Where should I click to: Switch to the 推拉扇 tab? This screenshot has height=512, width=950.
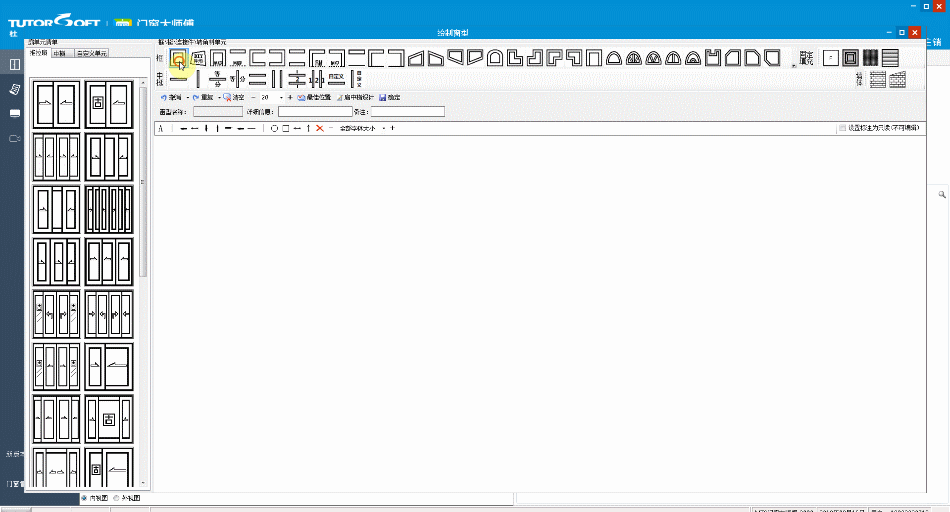point(38,53)
